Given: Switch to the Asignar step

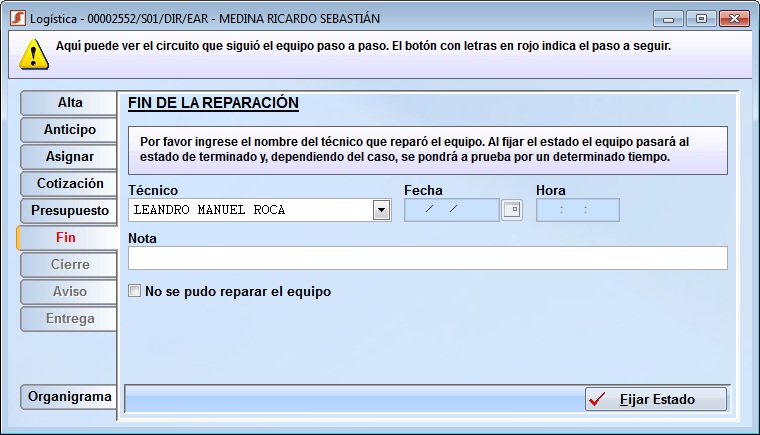Looking at the screenshot, I should click(69, 157).
